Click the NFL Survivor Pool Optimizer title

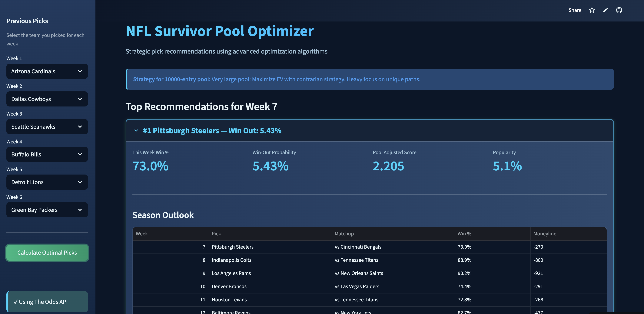220,31
